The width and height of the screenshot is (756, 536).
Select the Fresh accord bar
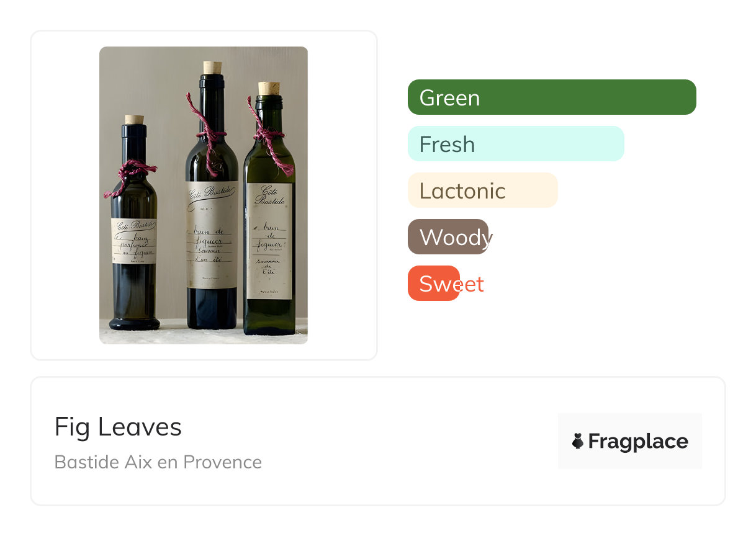point(515,144)
